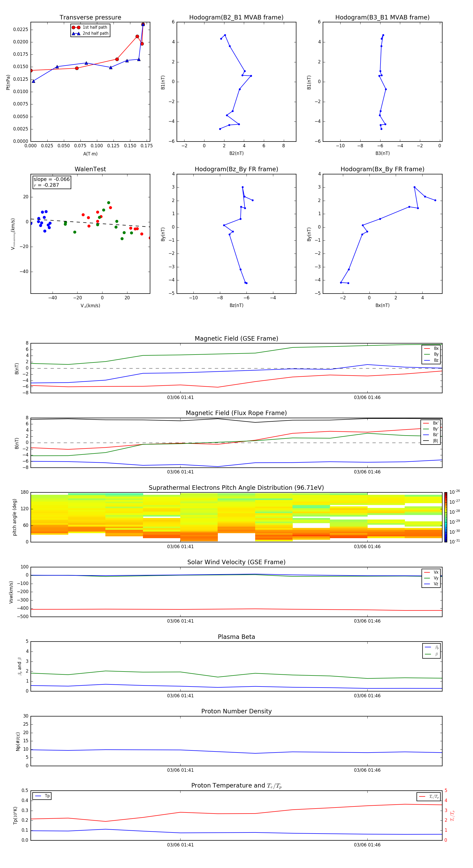The height and width of the screenshot is (868, 473).
Task: Click the "WalenTest" plot title
Action: [90, 169]
